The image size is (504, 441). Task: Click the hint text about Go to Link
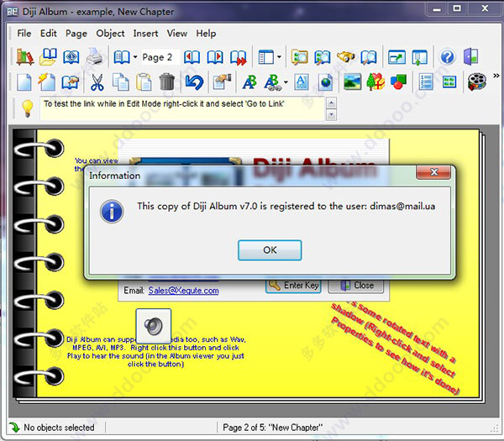164,104
